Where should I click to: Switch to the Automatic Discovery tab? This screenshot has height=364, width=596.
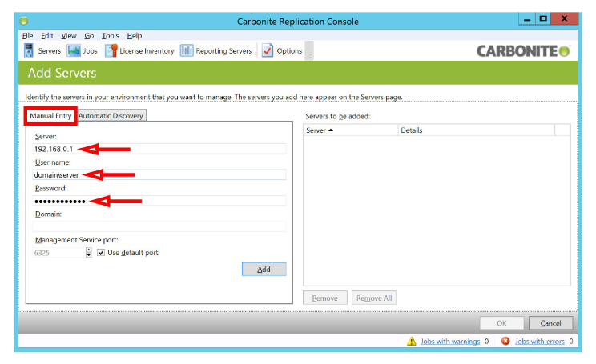click(111, 116)
